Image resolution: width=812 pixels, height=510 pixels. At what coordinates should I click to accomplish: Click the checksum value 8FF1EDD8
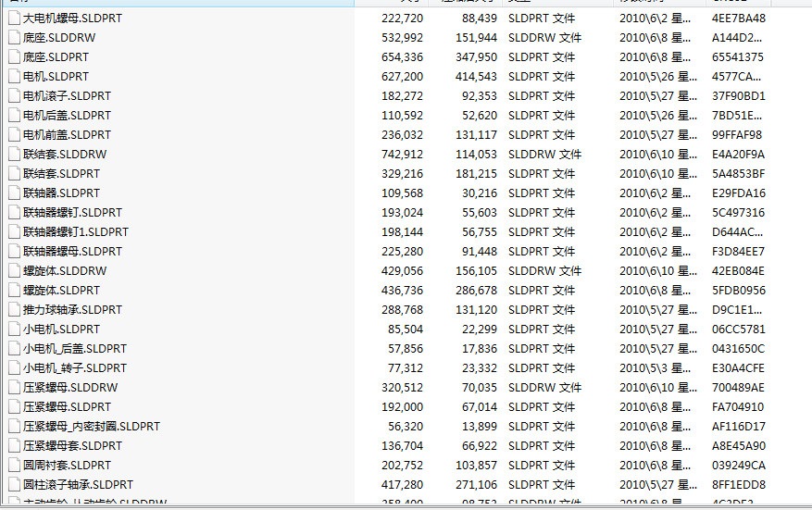[x=739, y=485]
